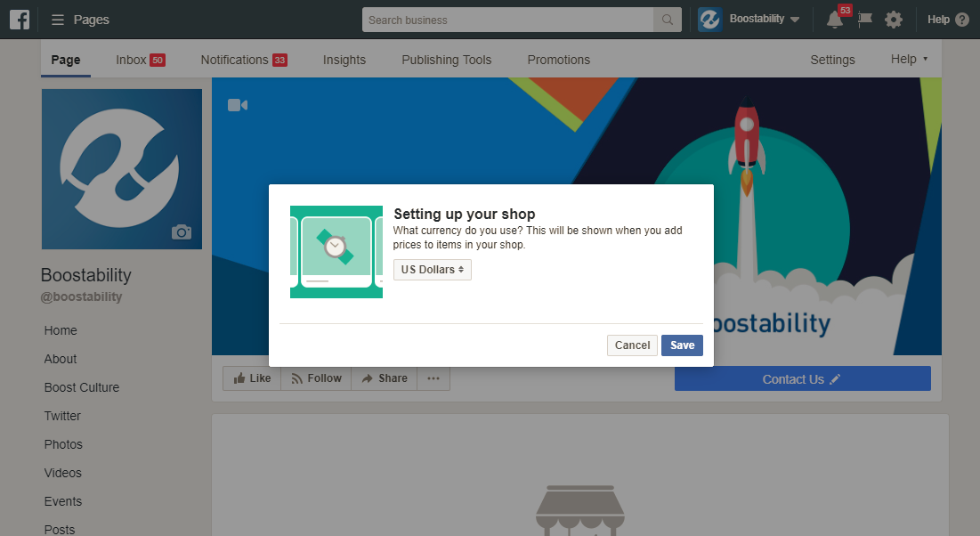This screenshot has height=536, width=980.
Task: Click the Boostability account name in top bar
Action: coord(757,19)
